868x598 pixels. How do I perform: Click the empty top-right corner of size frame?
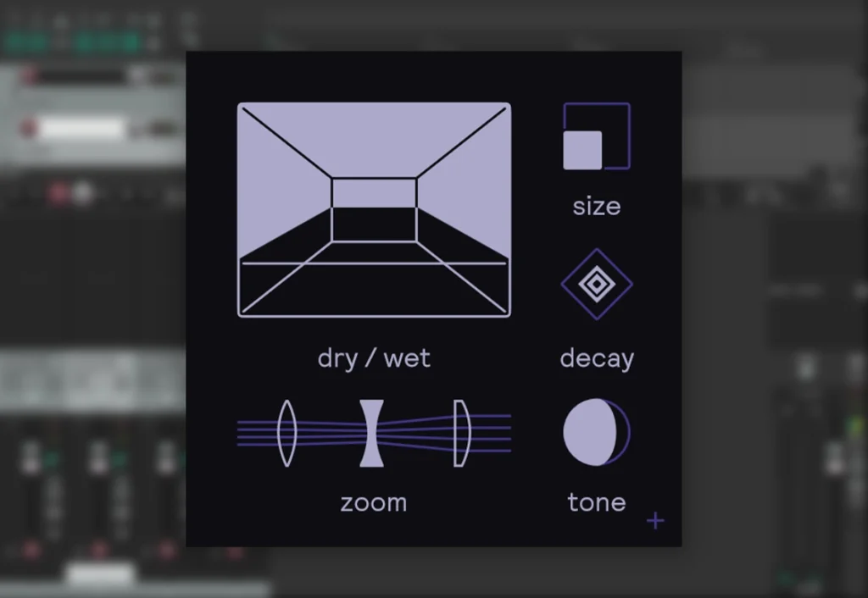tap(616, 116)
